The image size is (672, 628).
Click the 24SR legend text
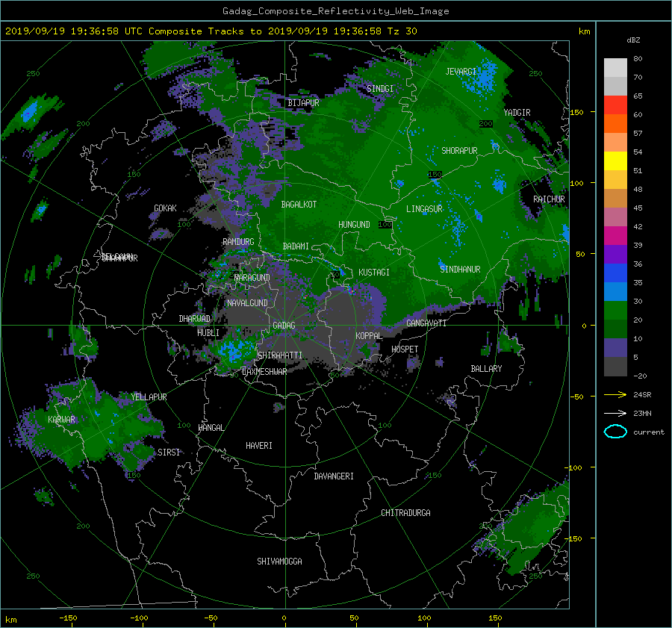click(642, 395)
